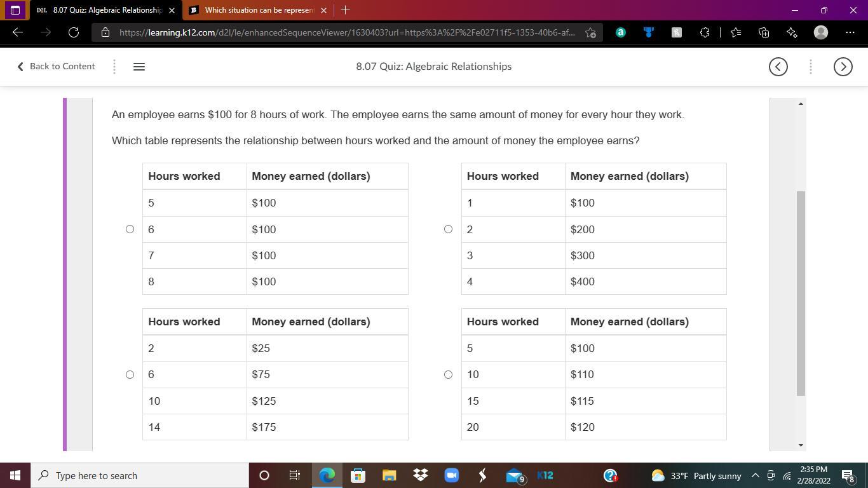Open the question mark help app on taskbar
Screen dimensions: 868x488
pos(610,475)
